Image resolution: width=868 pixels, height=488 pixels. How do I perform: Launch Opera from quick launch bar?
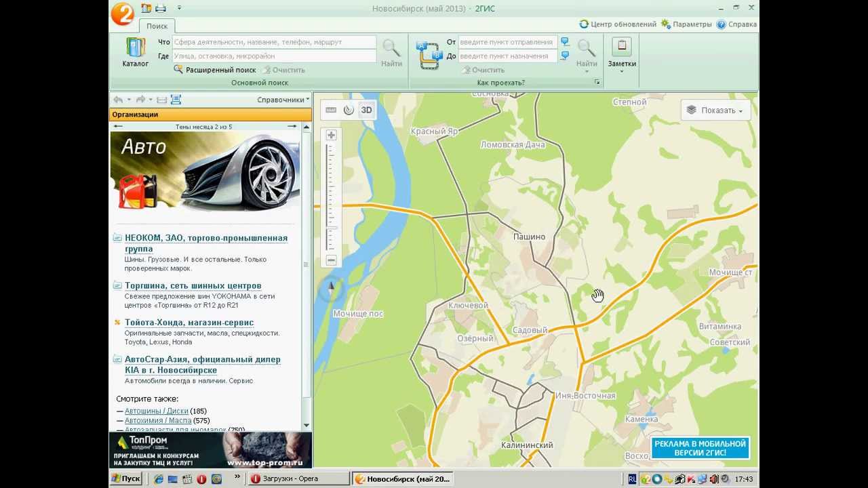pos(201,479)
